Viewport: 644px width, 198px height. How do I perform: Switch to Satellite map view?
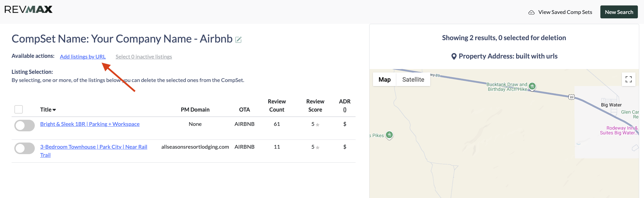coord(413,79)
